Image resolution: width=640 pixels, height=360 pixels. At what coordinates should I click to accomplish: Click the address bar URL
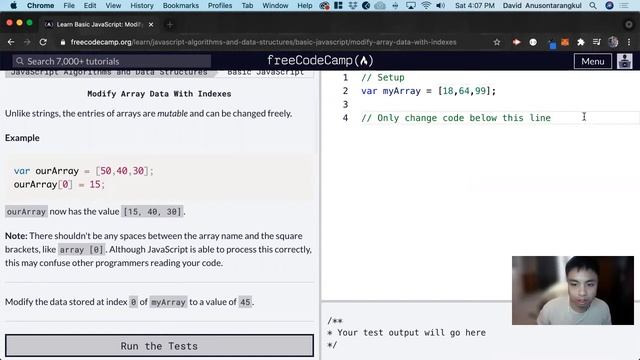click(x=263, y=42)
